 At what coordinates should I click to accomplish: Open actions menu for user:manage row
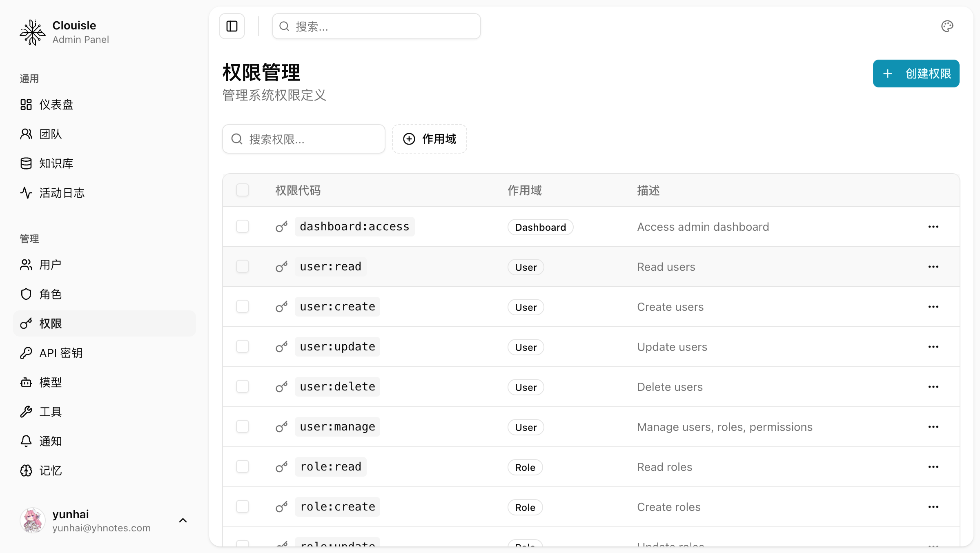click(x=933, y=426)
